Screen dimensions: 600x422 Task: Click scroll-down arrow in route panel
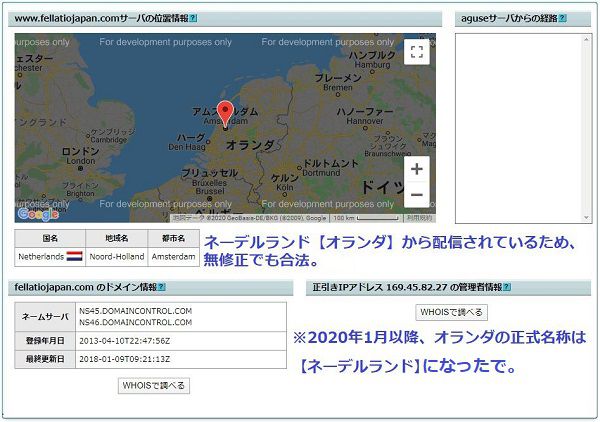(586, 218)
